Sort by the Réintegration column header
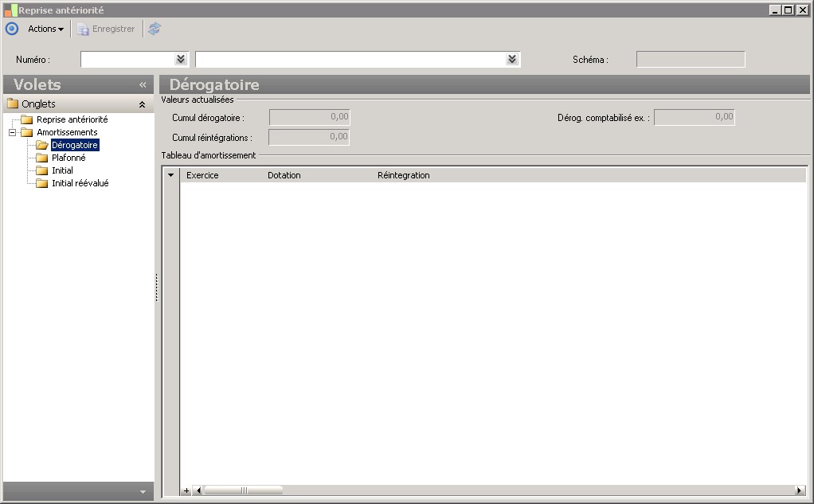This screenshot has width=814, height=504. (x=403, y=175)
